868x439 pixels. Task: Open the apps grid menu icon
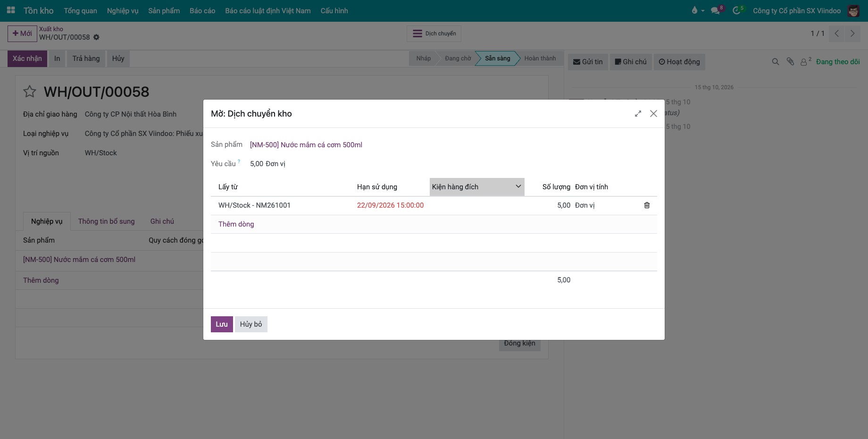(x=10, y=10)
